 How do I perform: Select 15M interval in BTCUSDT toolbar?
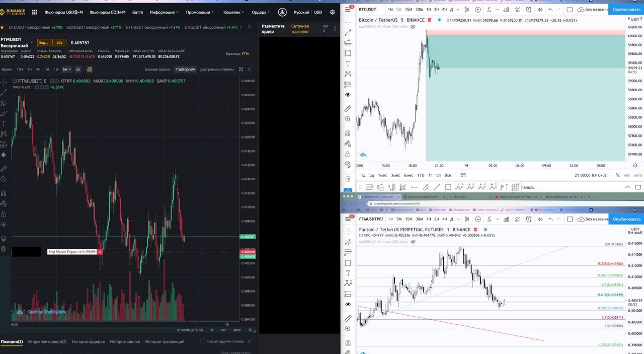[x=409, y=9]
